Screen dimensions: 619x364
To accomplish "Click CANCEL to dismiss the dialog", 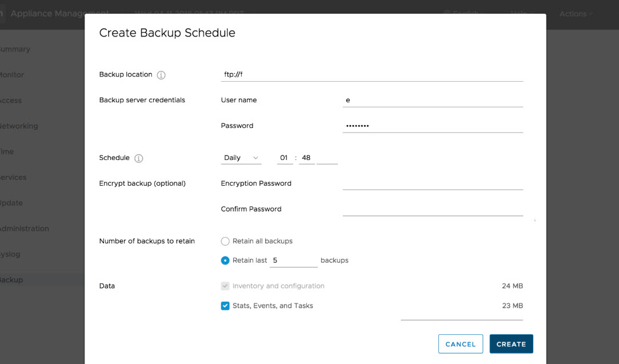I will coord(460,344).
